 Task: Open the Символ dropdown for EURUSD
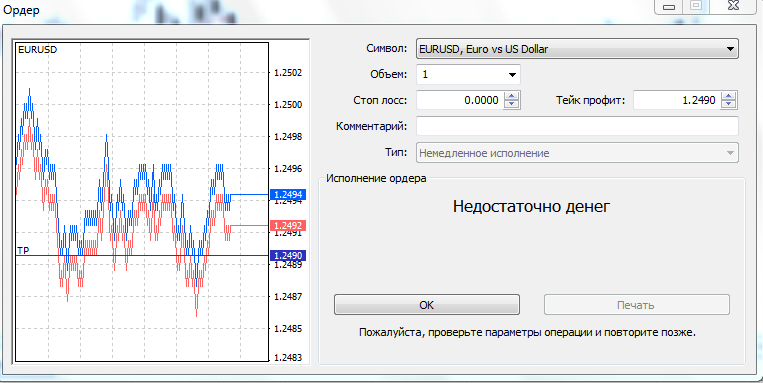click(x=577, y=49)
